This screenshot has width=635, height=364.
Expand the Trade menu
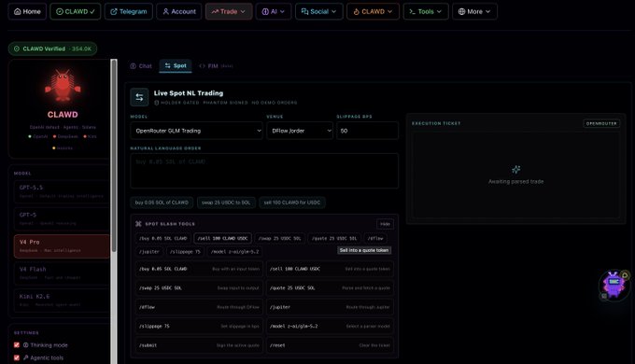pyautogui.click(x=229, y=11)
